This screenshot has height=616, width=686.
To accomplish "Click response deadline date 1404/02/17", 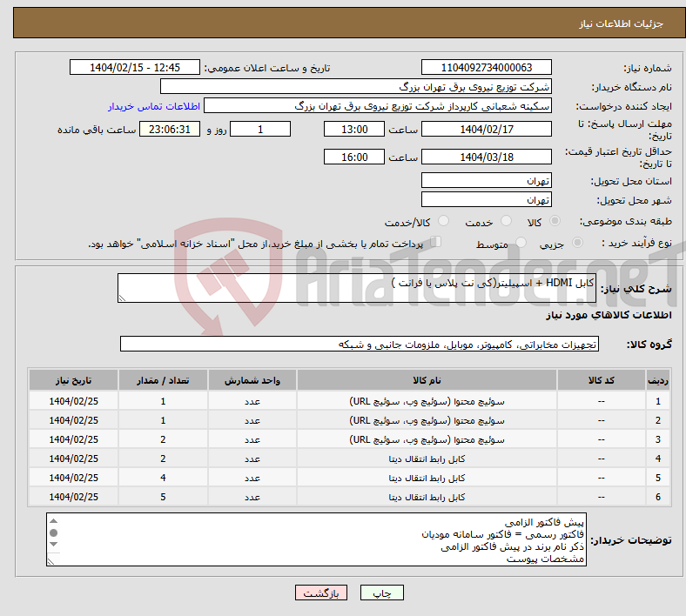I will pyautogui.click(x=486, y=129).
